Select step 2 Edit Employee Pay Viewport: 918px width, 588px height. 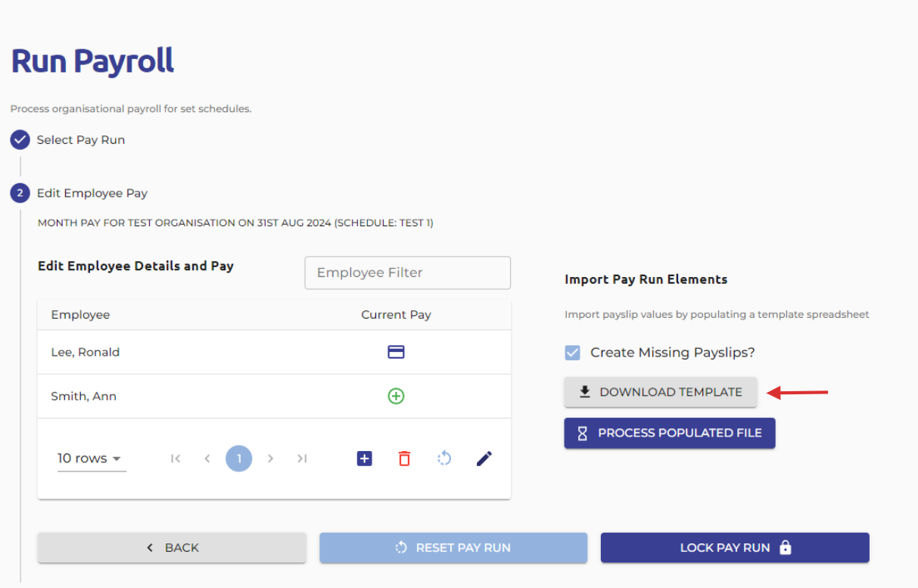click(x=79, y=193)
